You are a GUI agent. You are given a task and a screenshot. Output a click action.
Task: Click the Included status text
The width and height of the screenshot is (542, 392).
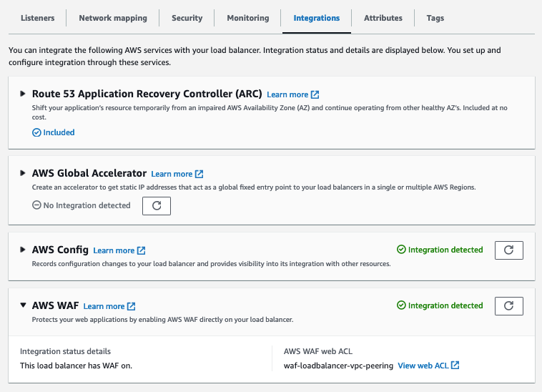[59, 132]
